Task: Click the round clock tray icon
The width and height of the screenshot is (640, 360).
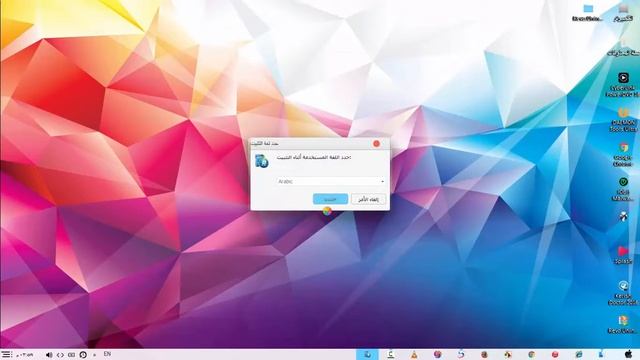Action: [83, 355]
